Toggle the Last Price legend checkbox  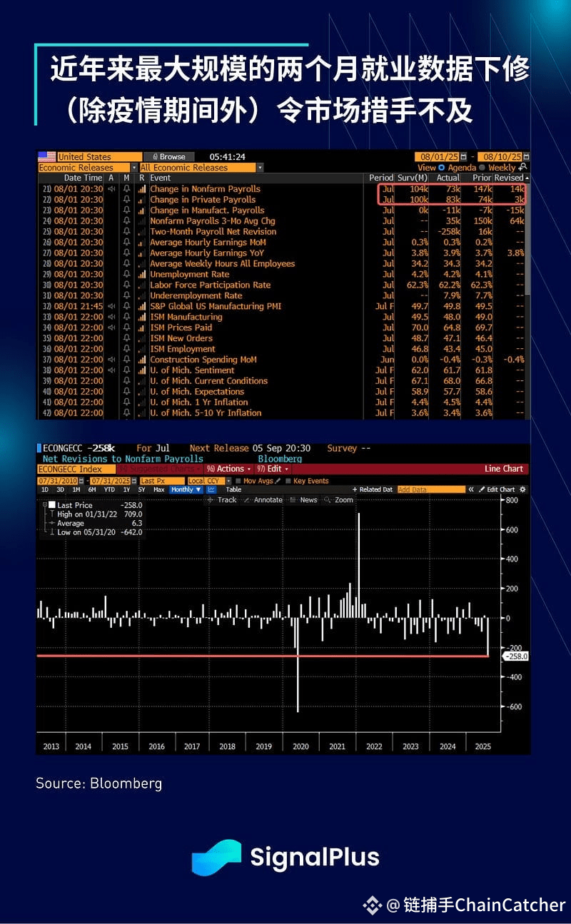pyautogui.click(x=51, y=505)
